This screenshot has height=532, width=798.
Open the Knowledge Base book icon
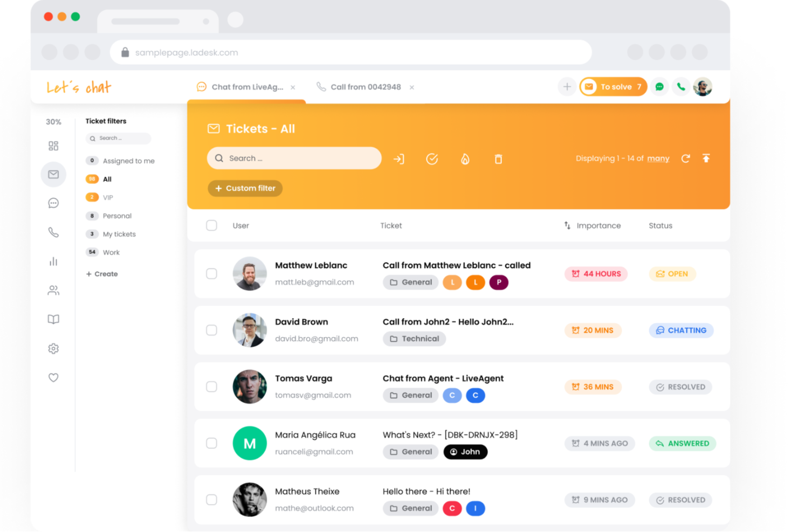coord(53,319)
